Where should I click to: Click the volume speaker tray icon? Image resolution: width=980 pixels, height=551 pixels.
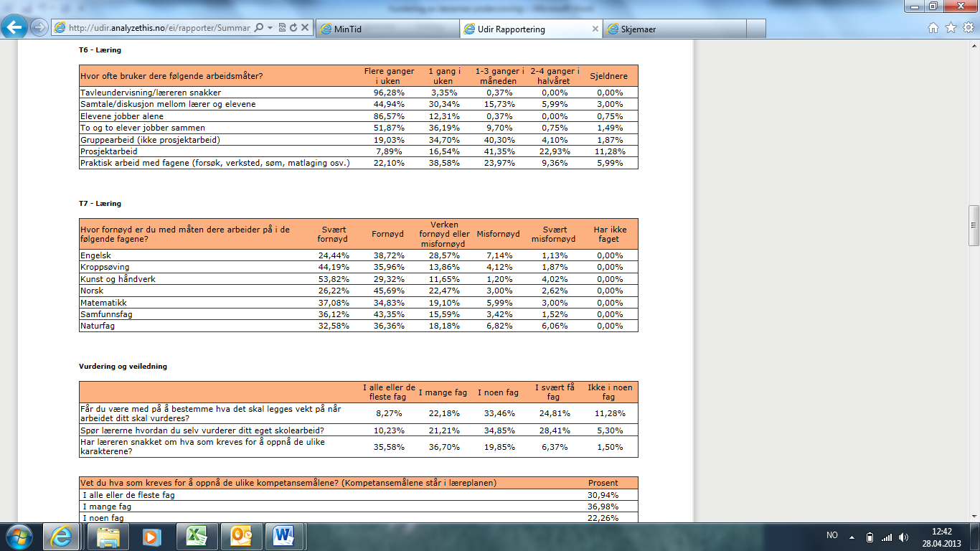(x=904, y=537)
